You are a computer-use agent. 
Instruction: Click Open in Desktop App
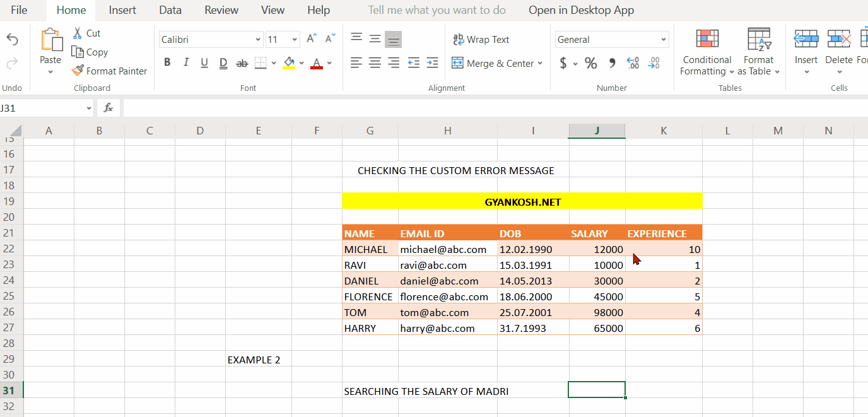click(x=581, y=10)
